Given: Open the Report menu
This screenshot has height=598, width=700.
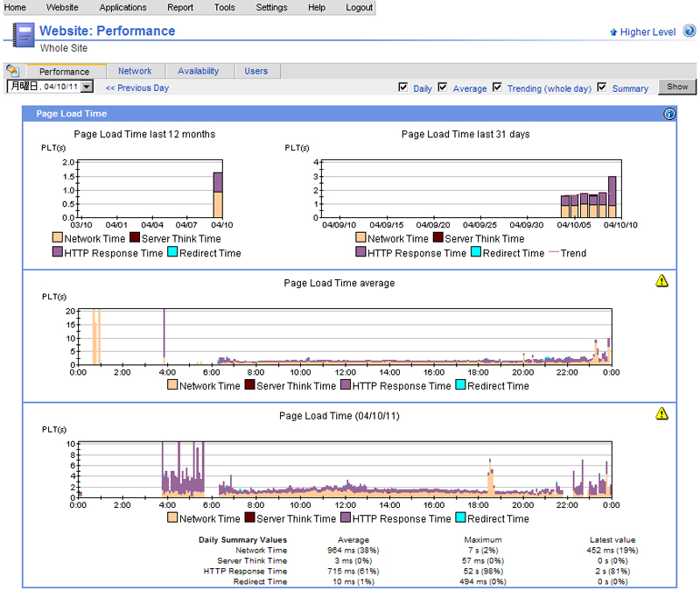Looking at the screenshot, I should 180,8.
